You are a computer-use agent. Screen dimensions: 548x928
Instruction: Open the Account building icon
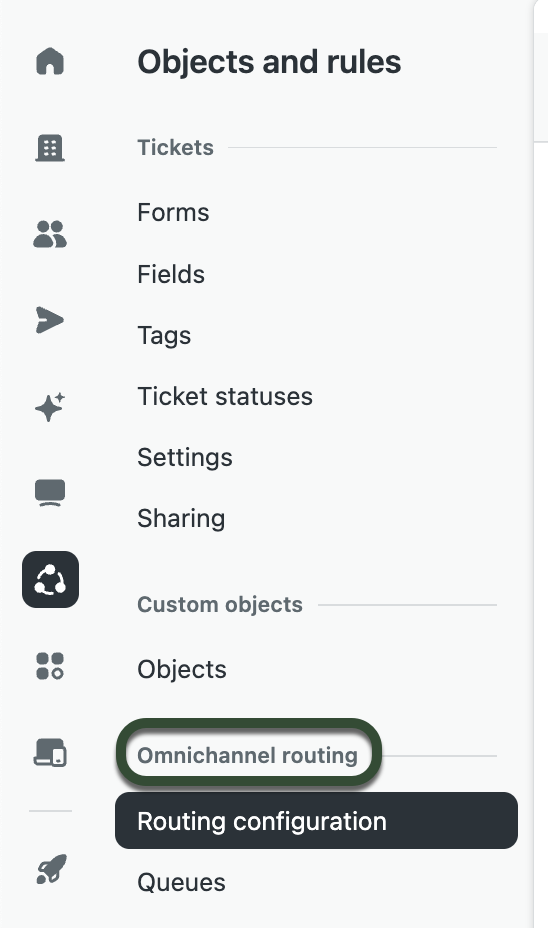coord(50,147)
